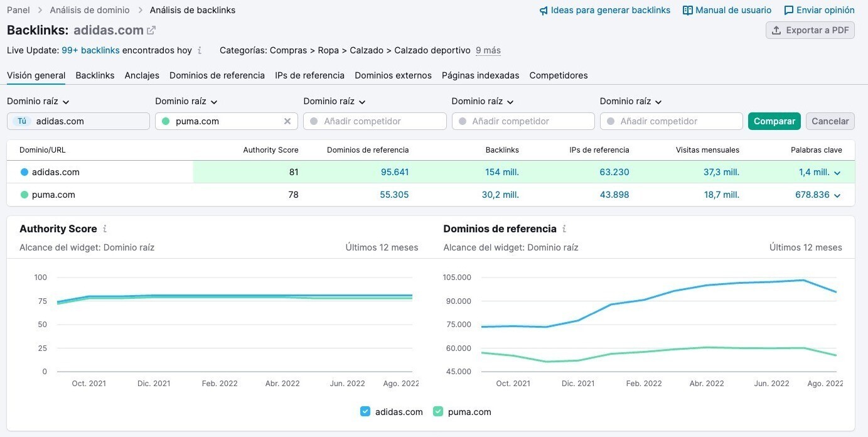Screen dimensions: 868x437
Task: Open the IPs de referencia tab
Action: tap(309, 75)
